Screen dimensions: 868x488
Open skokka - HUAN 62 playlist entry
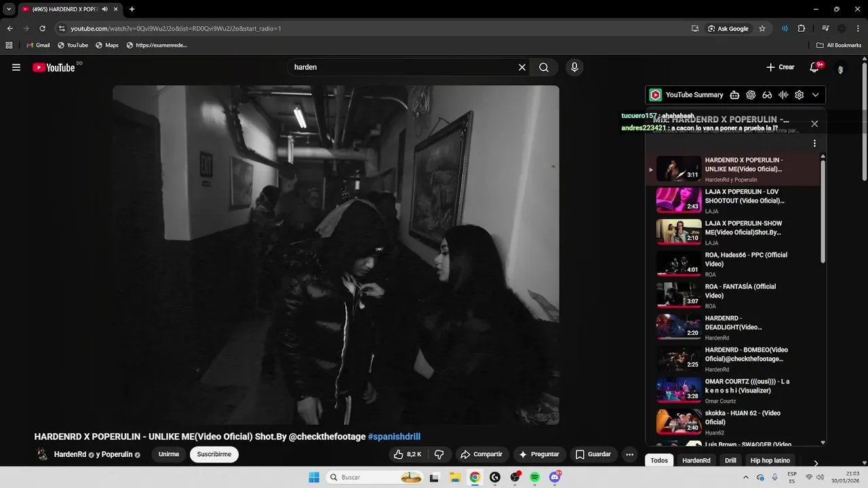[x=734, y=422]
